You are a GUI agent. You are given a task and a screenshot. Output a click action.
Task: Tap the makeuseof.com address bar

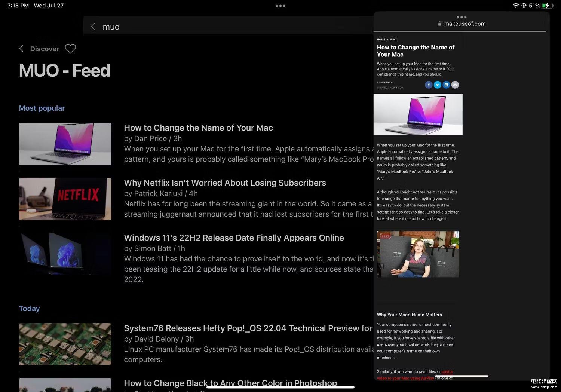[x=461, y=24]
